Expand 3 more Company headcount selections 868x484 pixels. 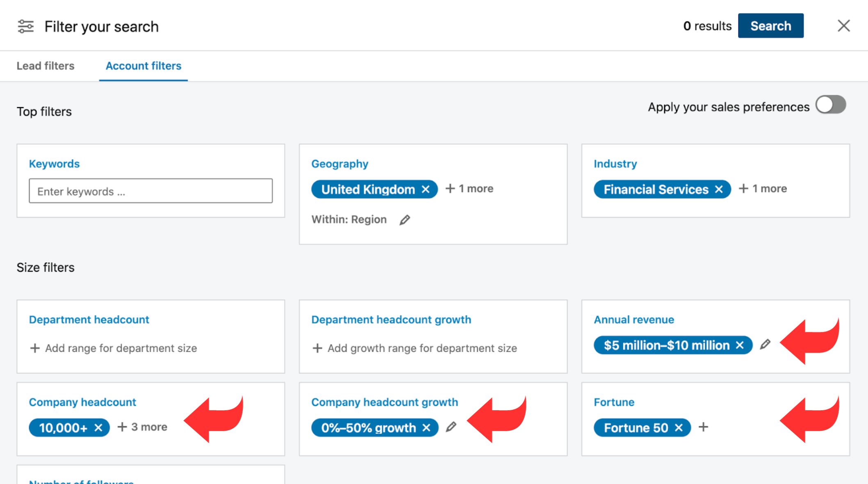[143, 427]
